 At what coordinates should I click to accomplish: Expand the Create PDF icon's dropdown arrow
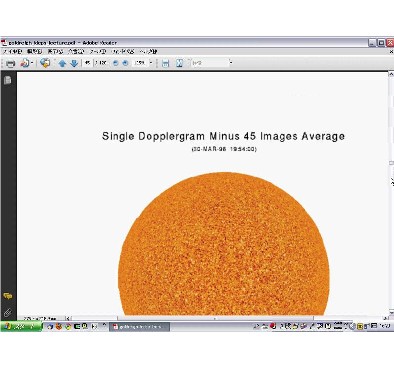(32, 63)
